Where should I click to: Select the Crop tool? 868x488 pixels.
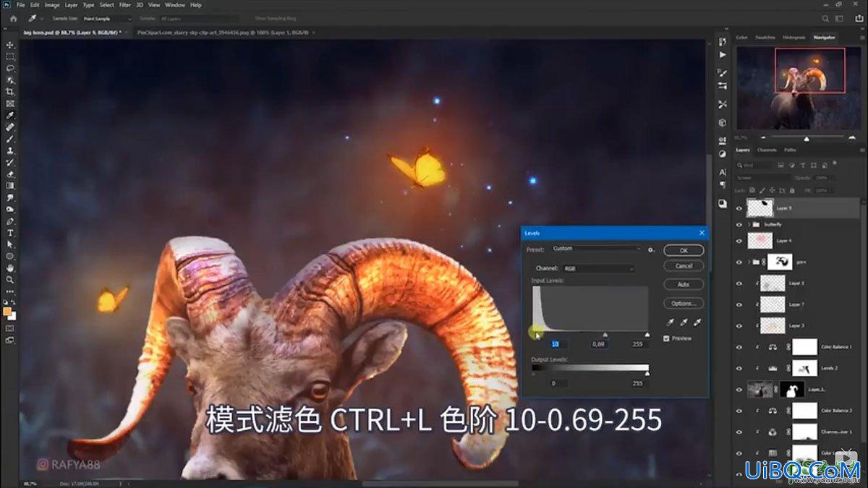pyautogui.click(x=10, y=92)
